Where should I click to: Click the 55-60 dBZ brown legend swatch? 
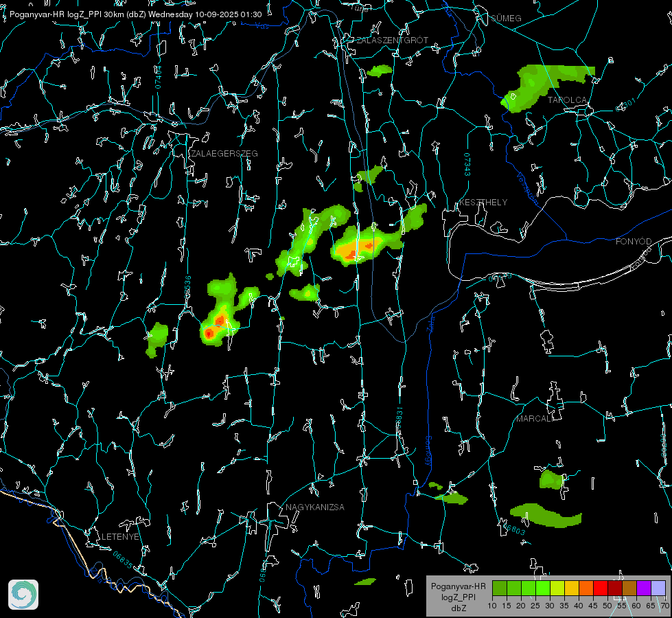[629, 588]
